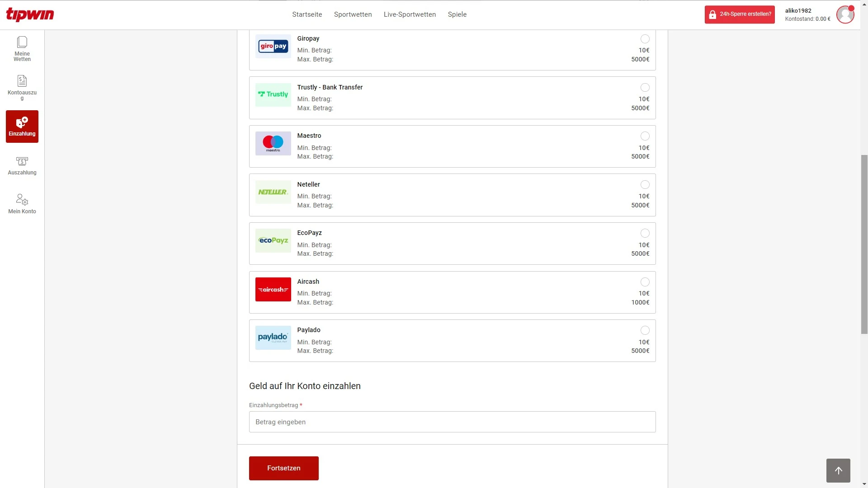This screenshot has width=868, height=488.
Task: Click the 24h-Sperre erstellen button
Action: 740,14
